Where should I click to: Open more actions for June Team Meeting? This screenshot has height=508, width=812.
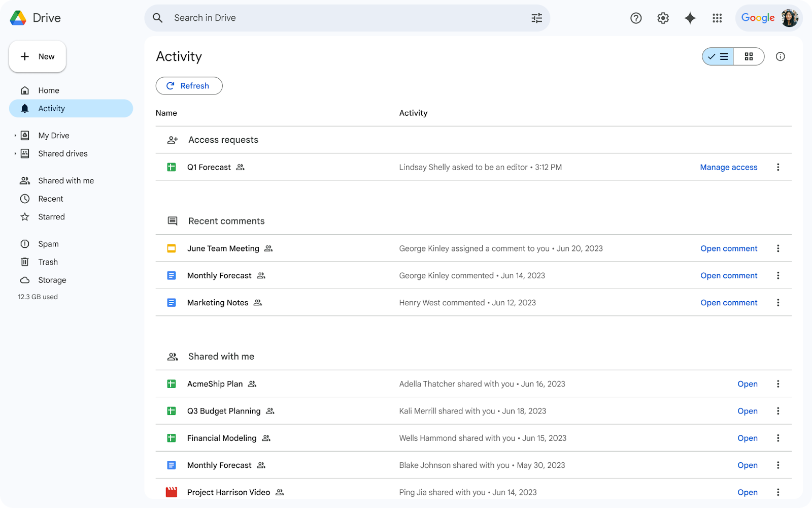pos(778,248)
